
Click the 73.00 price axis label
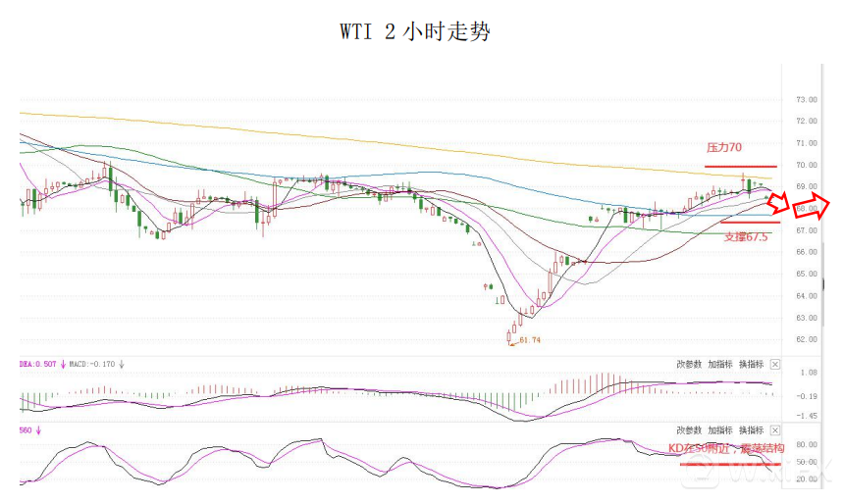click(807, 99)
